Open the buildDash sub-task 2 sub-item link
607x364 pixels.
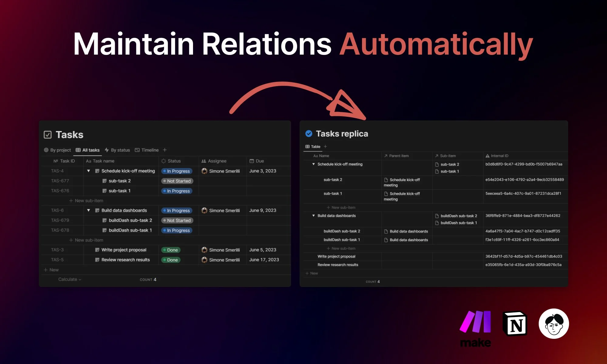tap(458, 216)
